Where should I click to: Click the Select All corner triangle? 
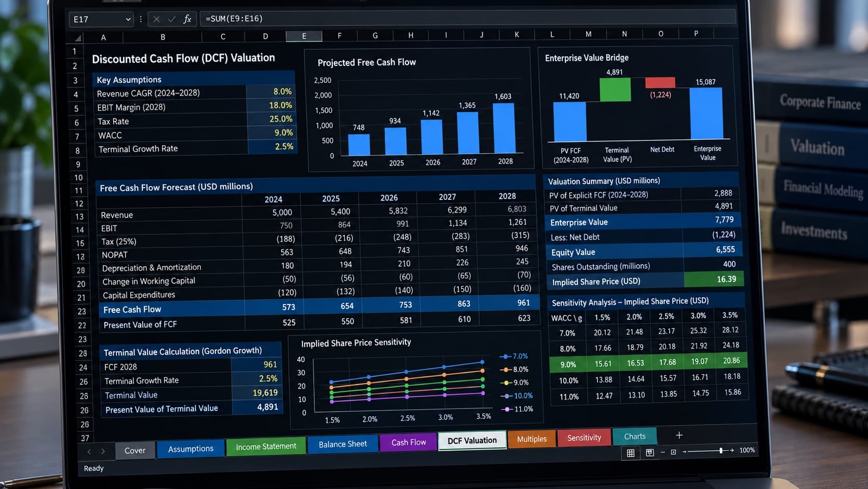click(x=78, y=38)
